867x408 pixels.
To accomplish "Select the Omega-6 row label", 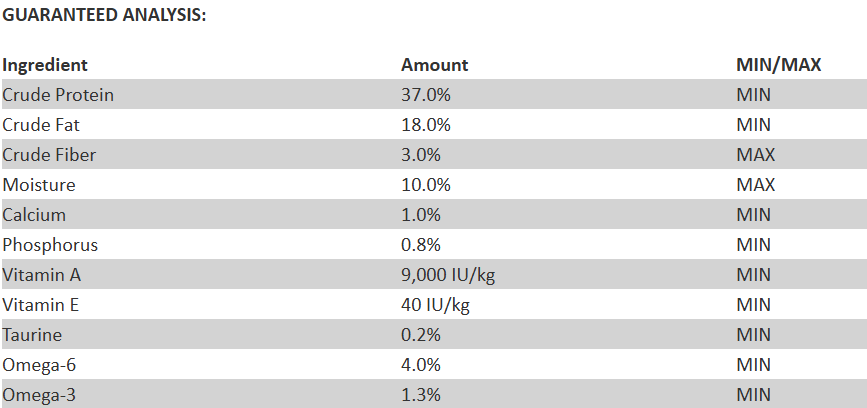I will coord(39,365).
